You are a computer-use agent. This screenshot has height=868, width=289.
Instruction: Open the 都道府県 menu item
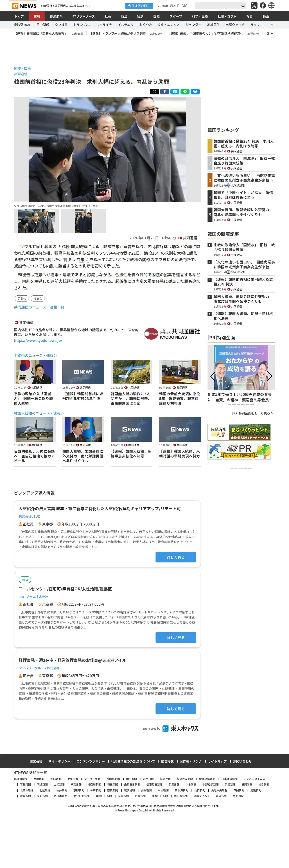tap(56, 16)
